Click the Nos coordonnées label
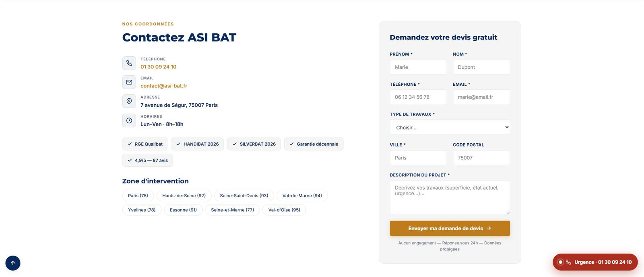Viewport: 644px width, 277px height. [x=148, y=24]
